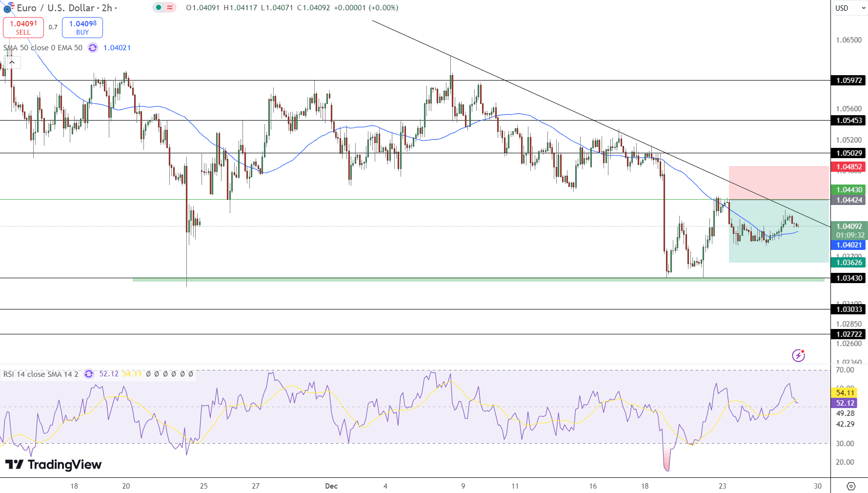Viewport: 868px width, 493px height.
Task: Click the 0.7 spread value
Action: (53, 27)
